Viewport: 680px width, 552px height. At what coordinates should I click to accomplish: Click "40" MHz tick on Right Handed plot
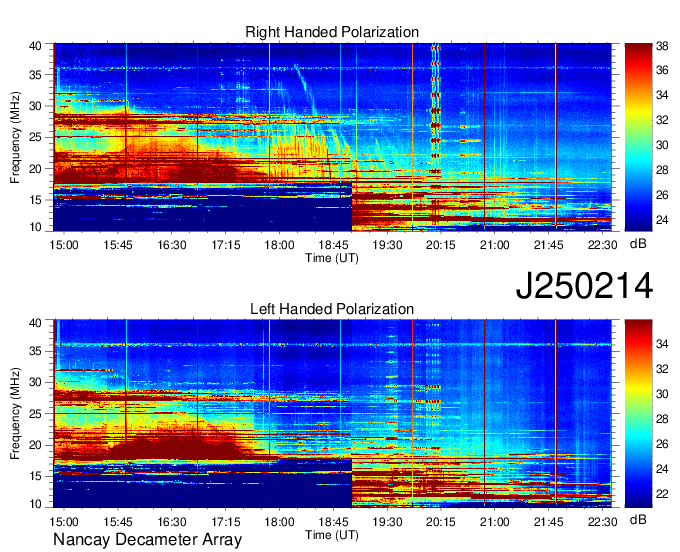[x=35, y=46]
